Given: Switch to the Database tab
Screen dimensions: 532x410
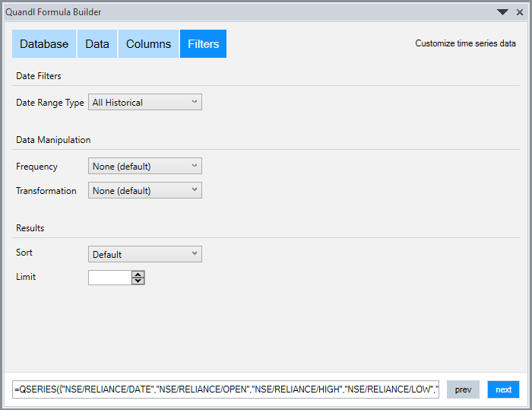Looking at the screenshot, I should click(x=44, y=44).
